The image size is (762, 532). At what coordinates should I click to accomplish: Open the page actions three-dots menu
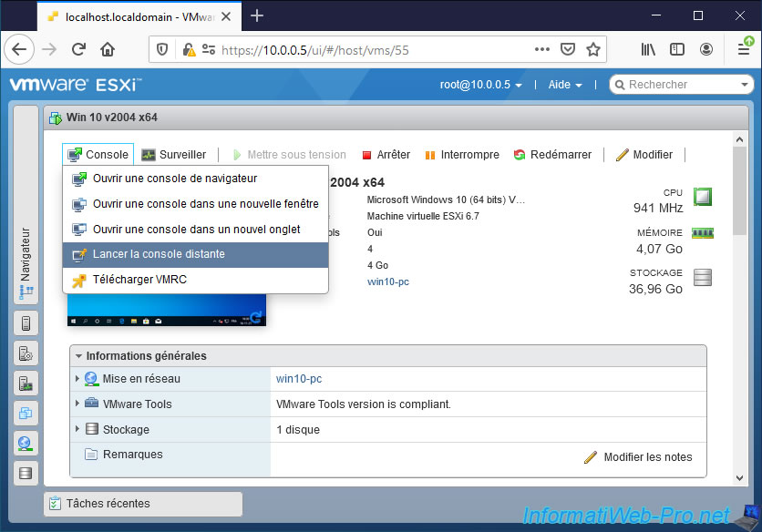pos(541,49)
